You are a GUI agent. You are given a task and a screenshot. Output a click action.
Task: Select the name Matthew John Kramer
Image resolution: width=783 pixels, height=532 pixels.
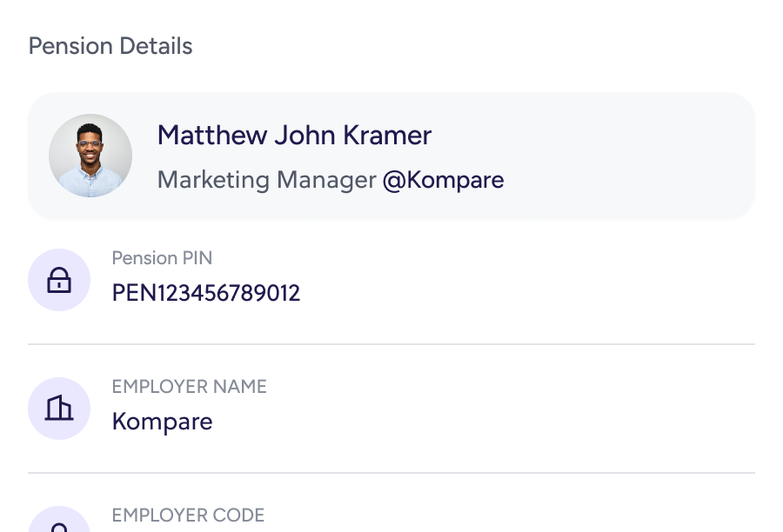(294, 136)
